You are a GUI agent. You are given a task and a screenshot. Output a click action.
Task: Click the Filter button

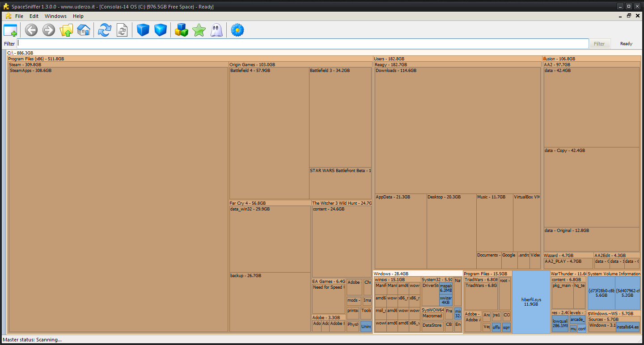click(x=599, y=43)
